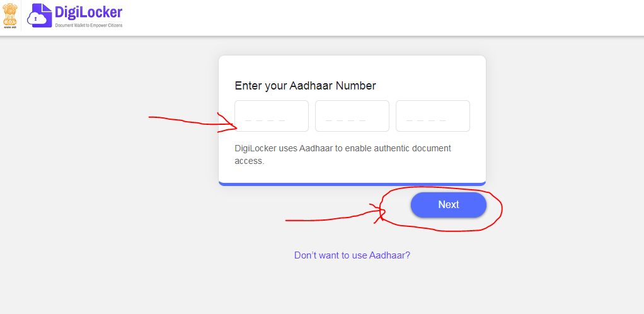Click the word 'Aadhaar?' in the bottom link
The image size is (644, 314).
(x=389, y=255)
